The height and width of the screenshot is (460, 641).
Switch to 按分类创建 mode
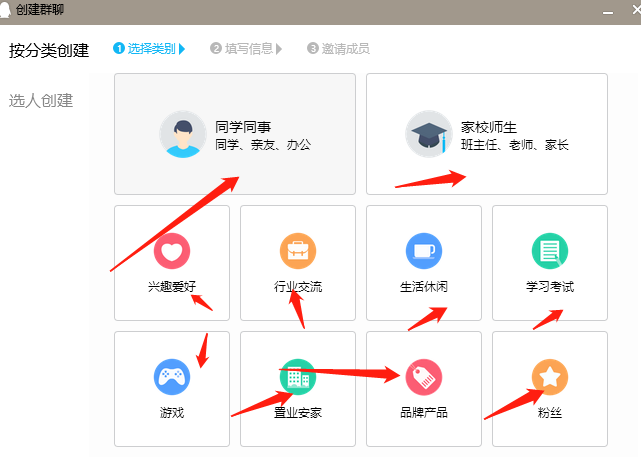tap(49, 50)
